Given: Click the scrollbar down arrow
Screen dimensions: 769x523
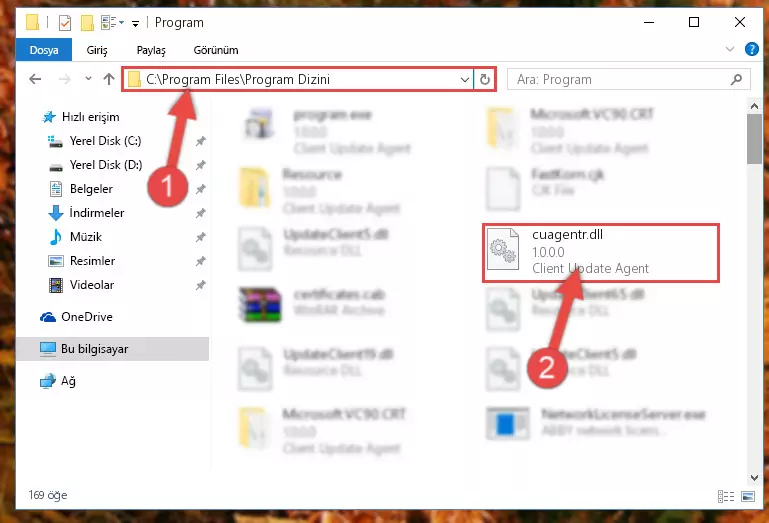Looking at the screenshot, I should point(754,477).
